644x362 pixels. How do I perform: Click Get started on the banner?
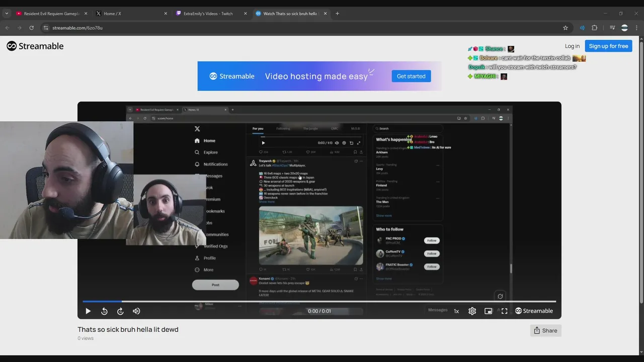click(x=411, y=76)
